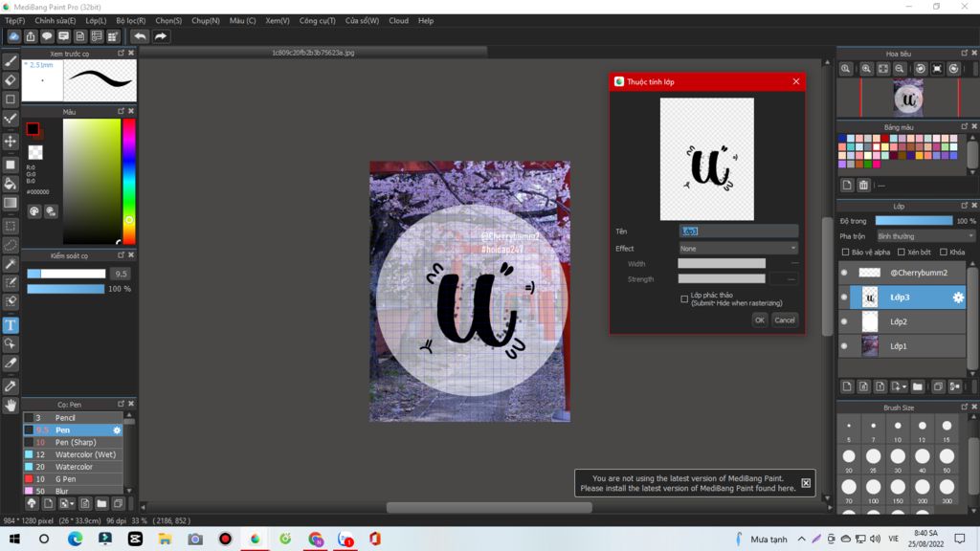Select the Magic Wand tool
Screen dimensions: 980x551
point(11,264)
